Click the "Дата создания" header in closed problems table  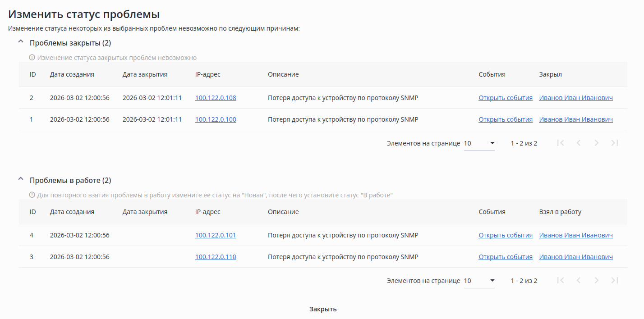[72, 74]
